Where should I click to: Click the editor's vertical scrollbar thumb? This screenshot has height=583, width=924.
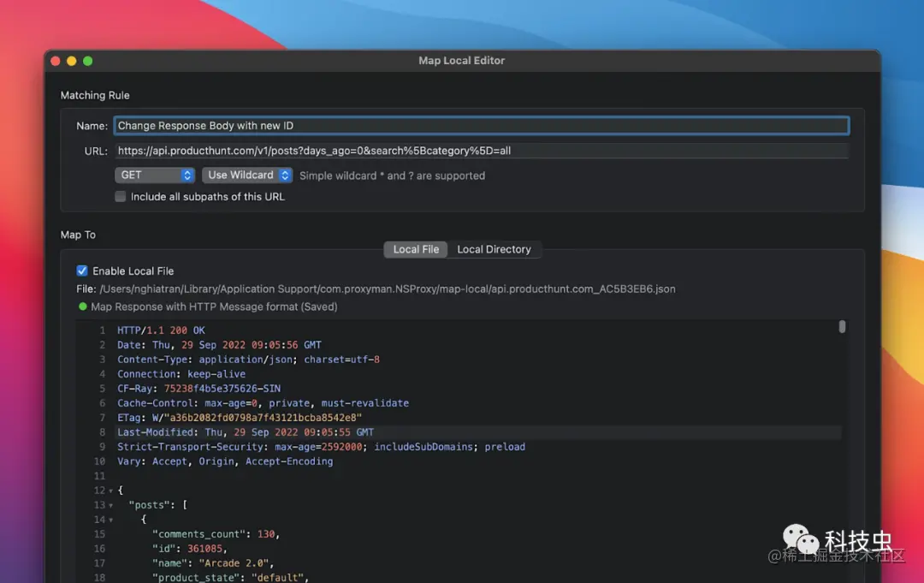842,326
